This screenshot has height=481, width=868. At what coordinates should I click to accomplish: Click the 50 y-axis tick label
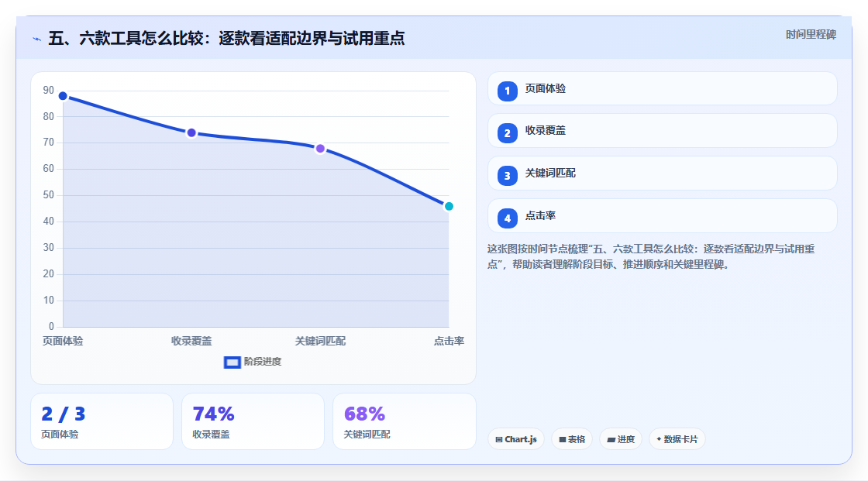point(49,195)
